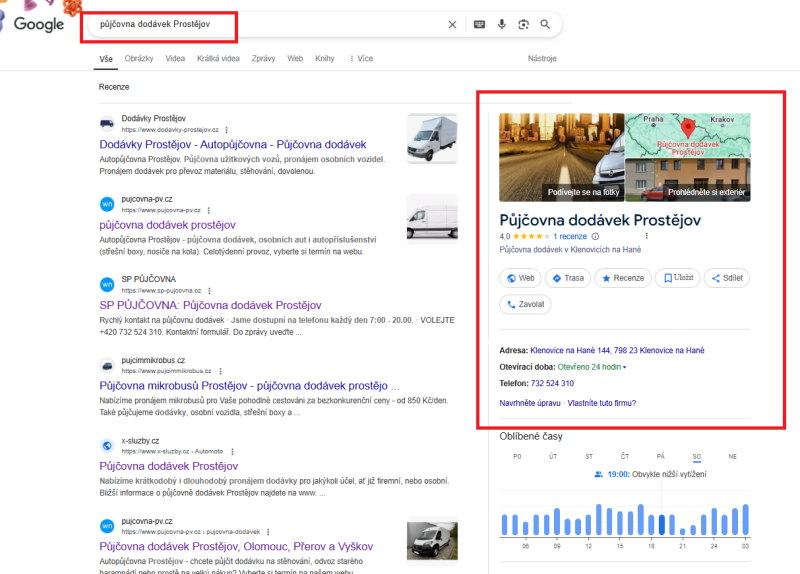Open Podívejte se na fotky photo

click(x=562, y=157)
